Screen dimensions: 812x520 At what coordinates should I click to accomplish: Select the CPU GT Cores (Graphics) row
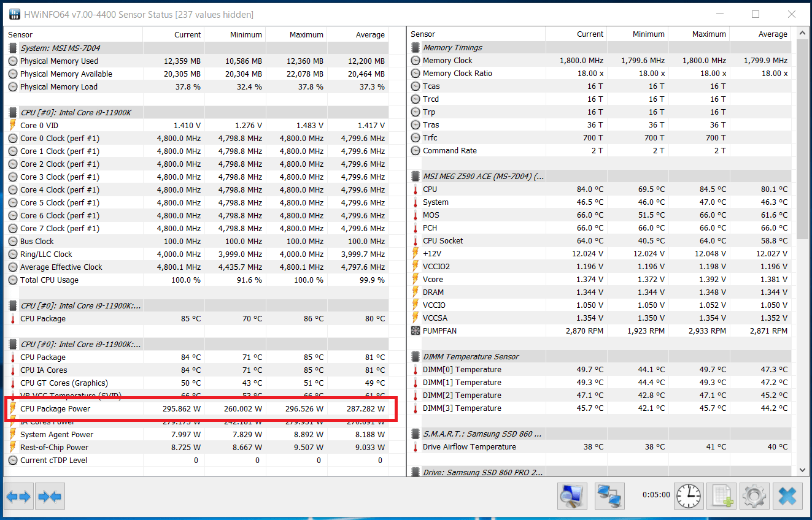coord(197,383)
